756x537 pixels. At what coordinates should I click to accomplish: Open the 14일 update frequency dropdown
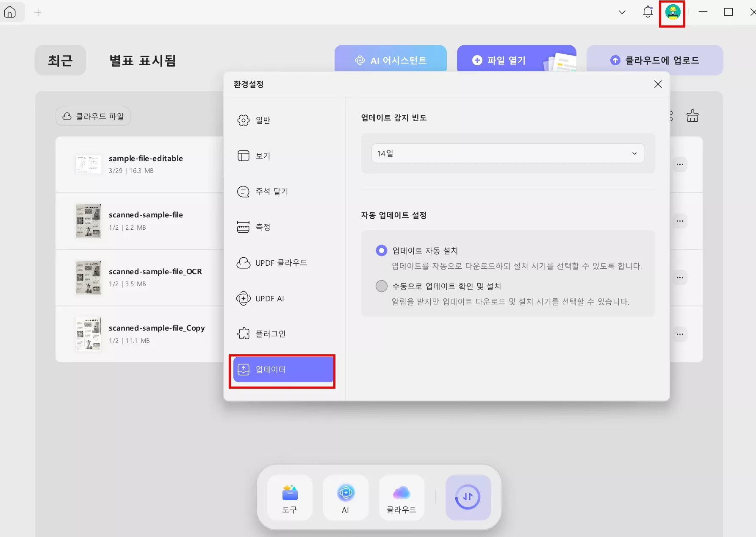coord(507,153)
